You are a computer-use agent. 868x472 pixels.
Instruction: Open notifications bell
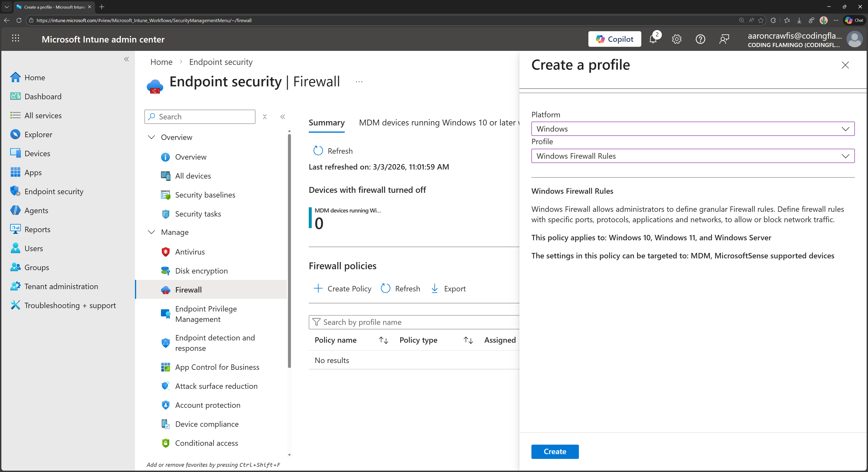(x=653, y=39)
